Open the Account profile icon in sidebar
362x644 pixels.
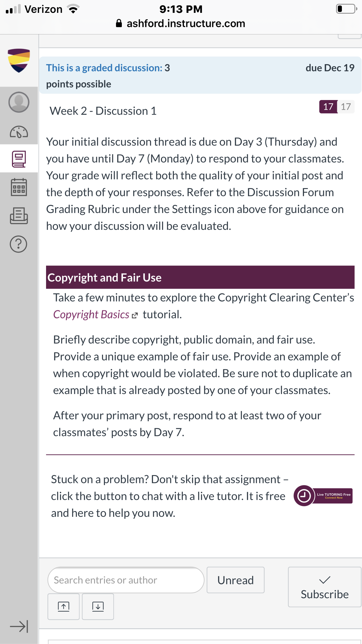(x=19, y=102)
